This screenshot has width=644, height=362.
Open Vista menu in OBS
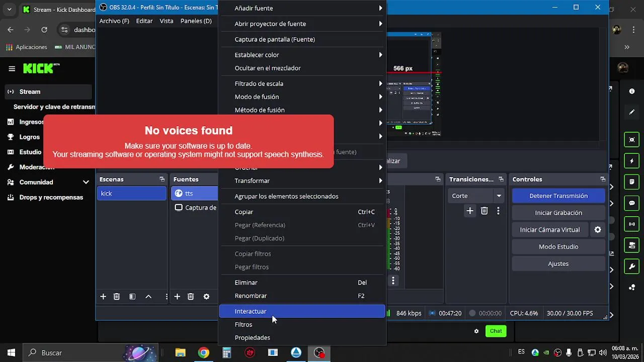point(167,21)
